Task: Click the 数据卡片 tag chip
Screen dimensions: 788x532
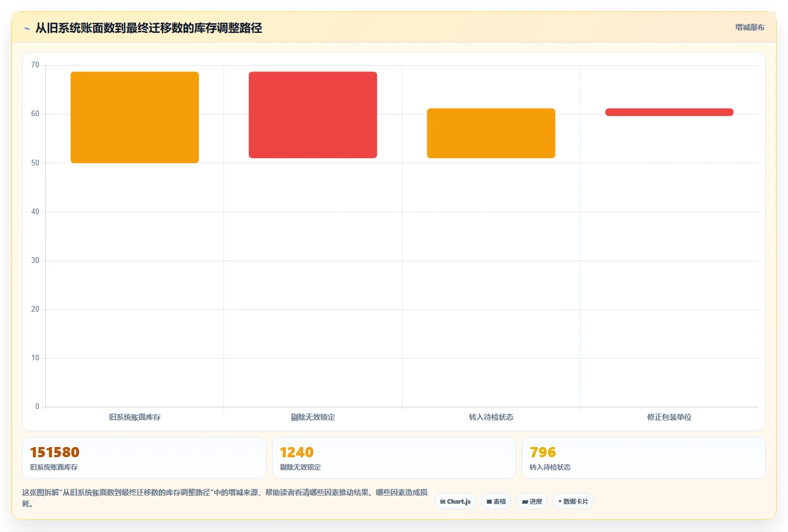Action: (573, 501)
